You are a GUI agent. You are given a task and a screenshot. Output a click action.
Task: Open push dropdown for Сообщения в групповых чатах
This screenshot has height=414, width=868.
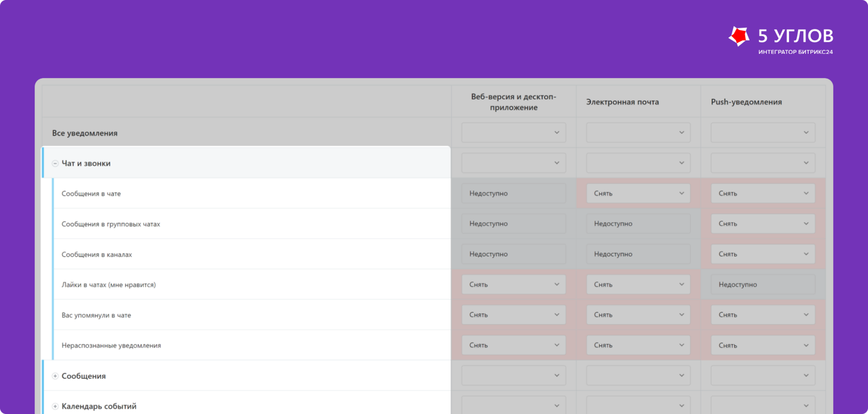[763, 224]
